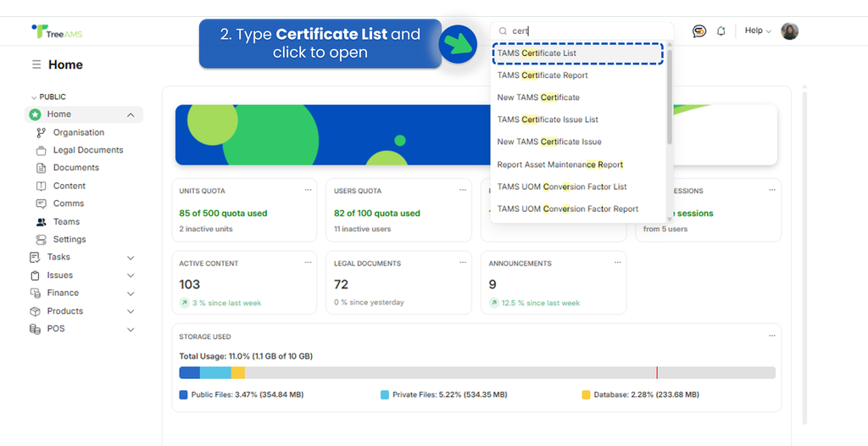Open Legal Documents in sidebar

click(88, 150)
